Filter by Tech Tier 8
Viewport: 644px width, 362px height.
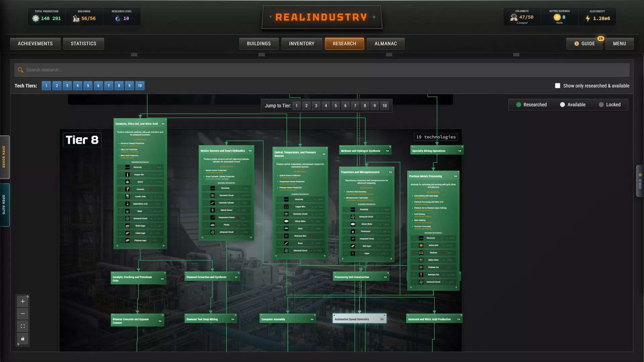tap(119, 86)
